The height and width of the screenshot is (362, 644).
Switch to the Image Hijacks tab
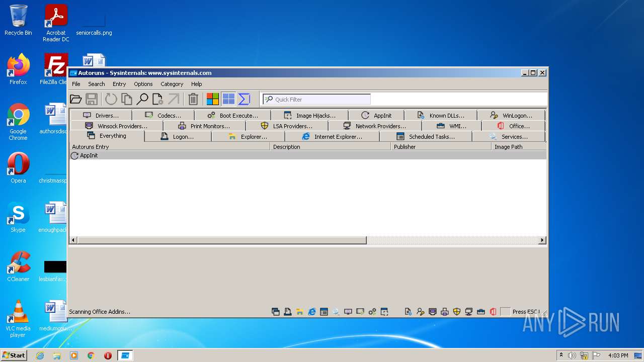(309, 116)
